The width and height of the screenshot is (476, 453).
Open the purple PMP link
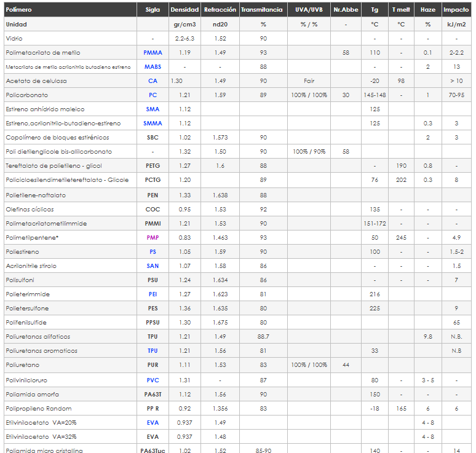pyautogui.click(x=153, y=238)
